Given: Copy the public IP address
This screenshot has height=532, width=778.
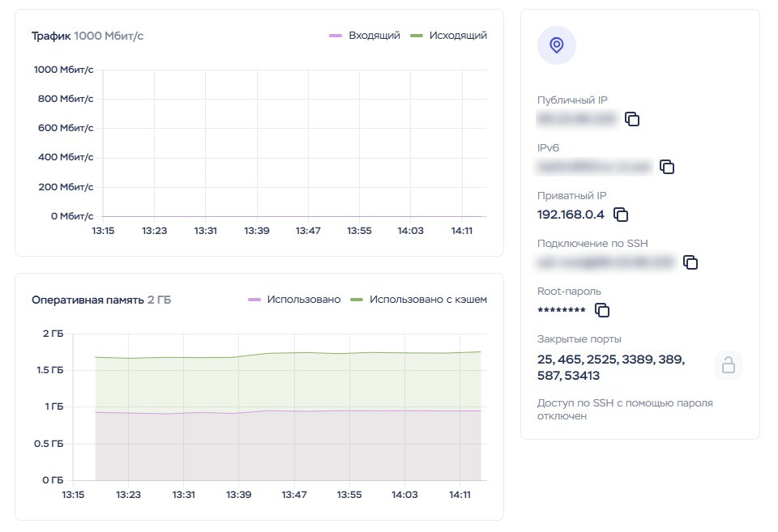Looking at the screenshot, I should [x=631, y=119].
